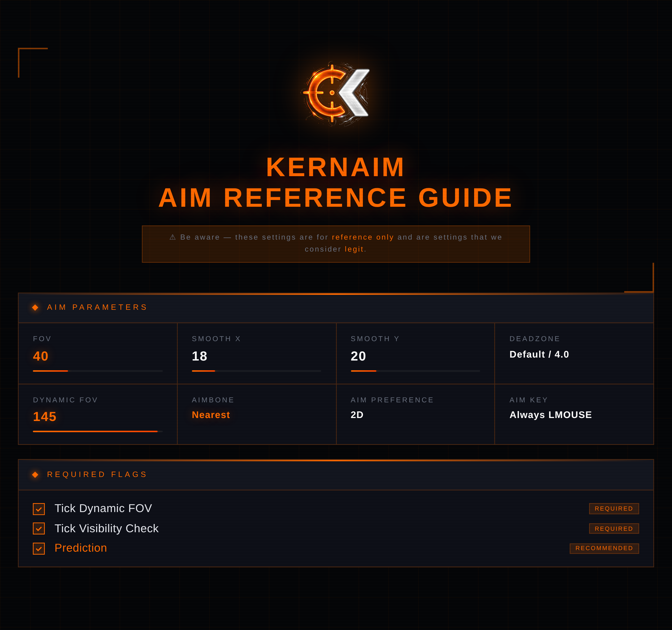Image resolution: width=672 pixels, height=630 pixels.
Task: Click the reference only highlighted text
Action: click(x=363, y=237)
